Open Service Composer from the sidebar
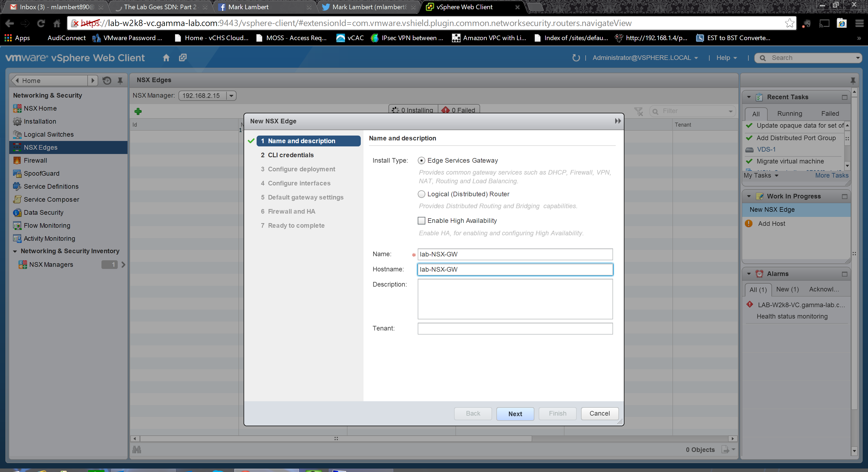Viewport: 868px width, 472px height. [51, 200]
